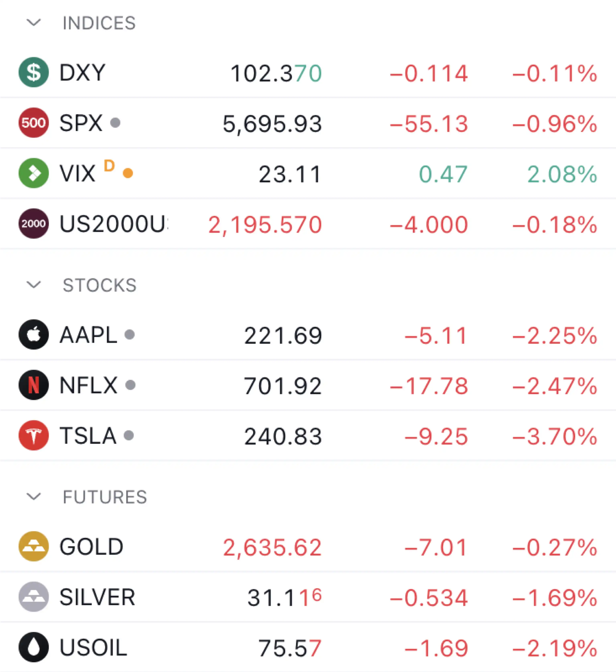Click the SPX red 500 icon
This screenshot has height=672, width=616.
33,123
